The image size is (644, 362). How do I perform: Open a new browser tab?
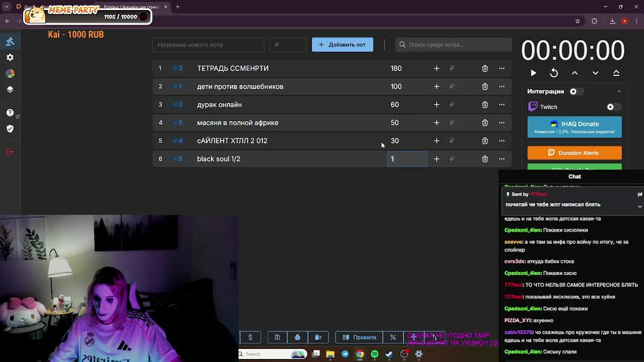tap(178, 7)
